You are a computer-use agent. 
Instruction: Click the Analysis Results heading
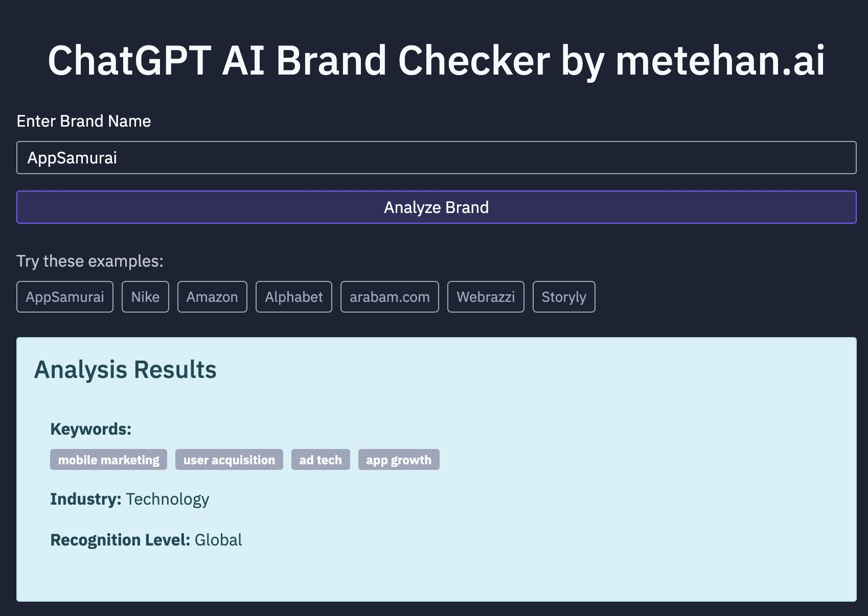[x=125, y=370]
